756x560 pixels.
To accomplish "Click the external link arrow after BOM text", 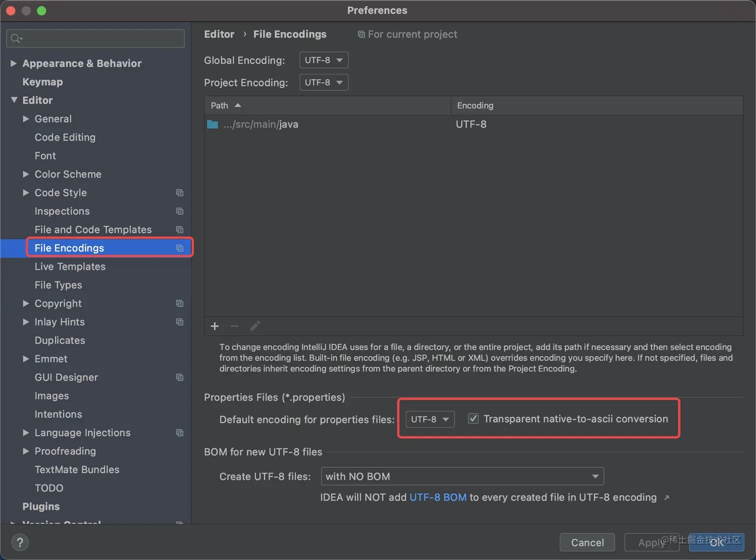I will 666,498.
